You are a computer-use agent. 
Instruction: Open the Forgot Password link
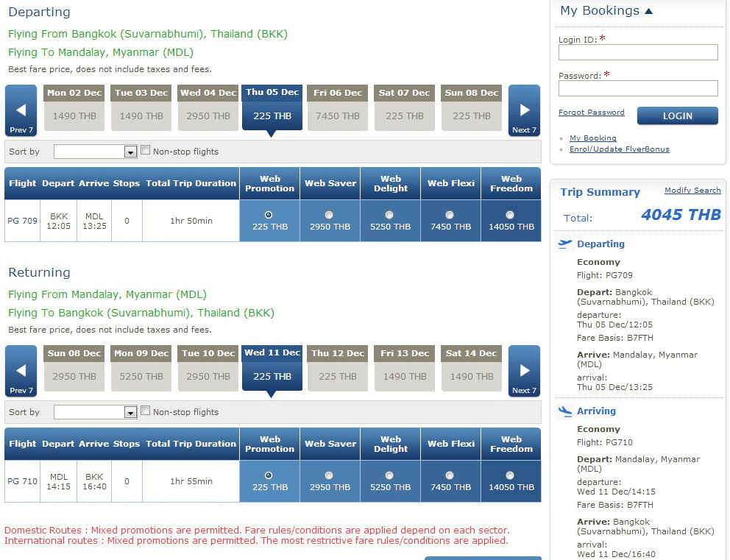[x=591, y=113]
